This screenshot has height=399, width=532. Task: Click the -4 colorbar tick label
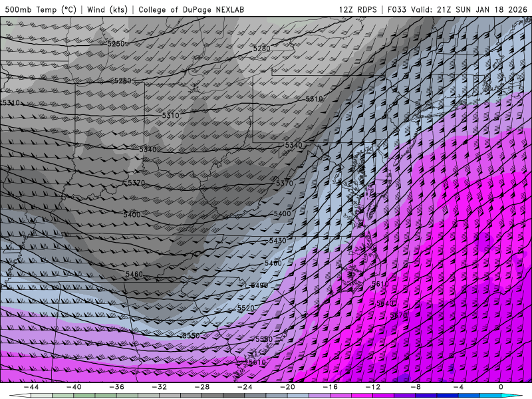[x=458, y=387]
